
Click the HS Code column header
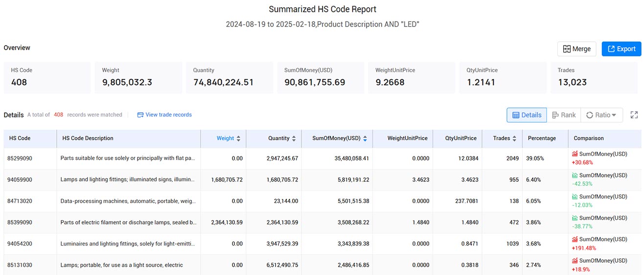pyautogui.click(x=20, y=138)
